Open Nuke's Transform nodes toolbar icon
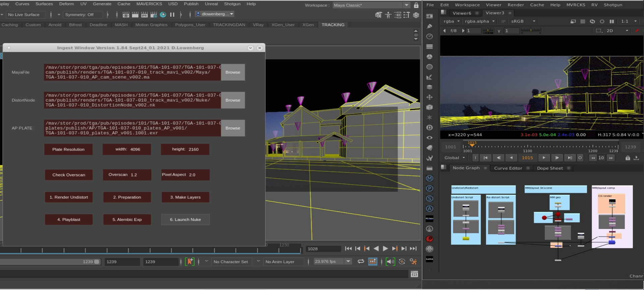Screen dimensions: 644x290 pos(429,97)
